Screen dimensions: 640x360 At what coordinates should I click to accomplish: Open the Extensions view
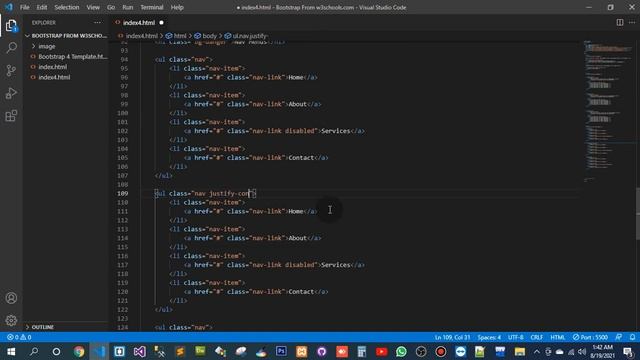pyautogui.click(x=11, y=116)
